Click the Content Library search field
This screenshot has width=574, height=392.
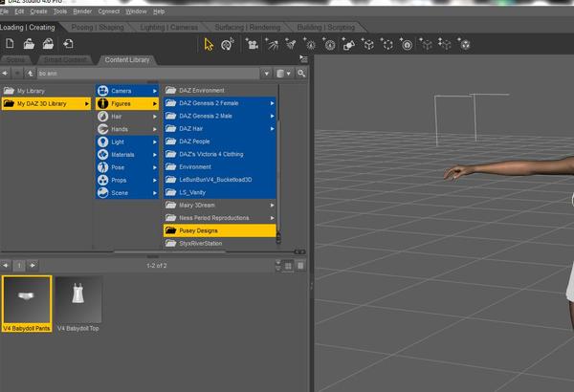[148, 74]
